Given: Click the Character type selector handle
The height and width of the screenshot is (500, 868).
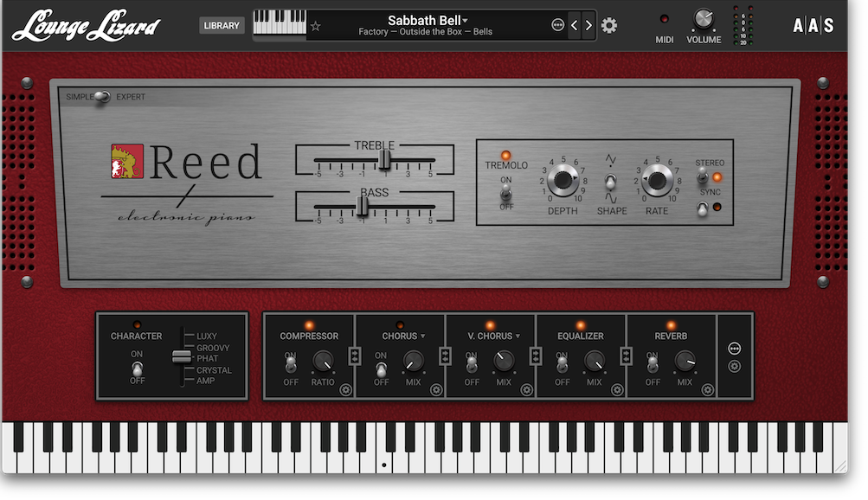Looking at the screenshot, I should click(x=182, y=356).
